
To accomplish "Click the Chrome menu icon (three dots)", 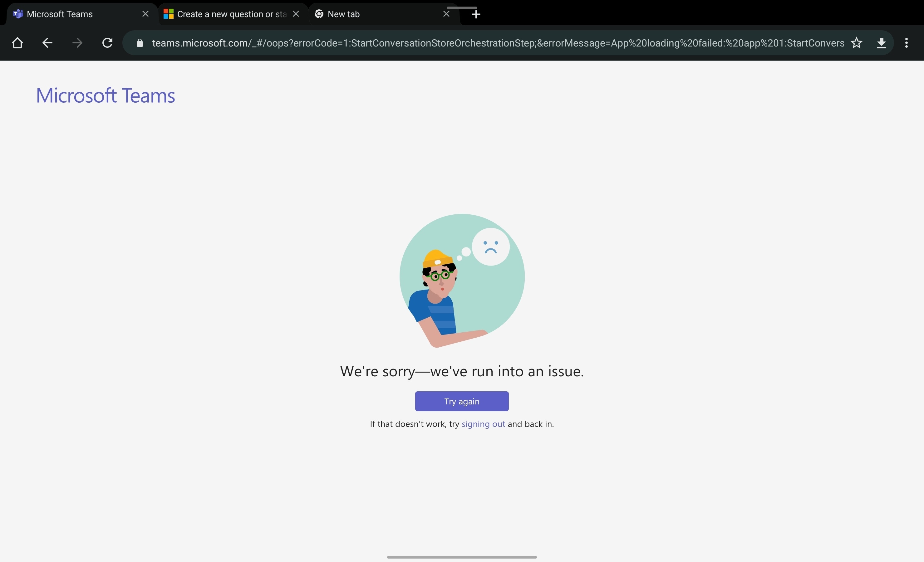I will 907,43.
